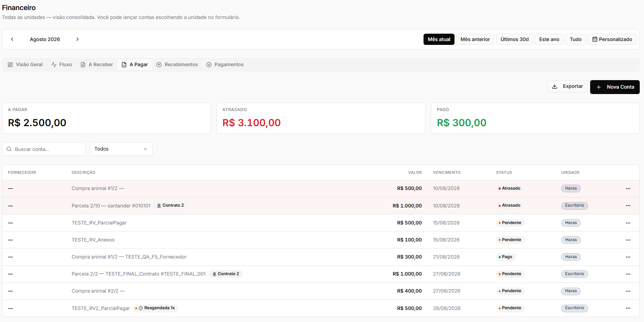Open row menu for first Atrasado Haras row
Image resolution: width=644 pixels, height=322 pixels.
628,188
